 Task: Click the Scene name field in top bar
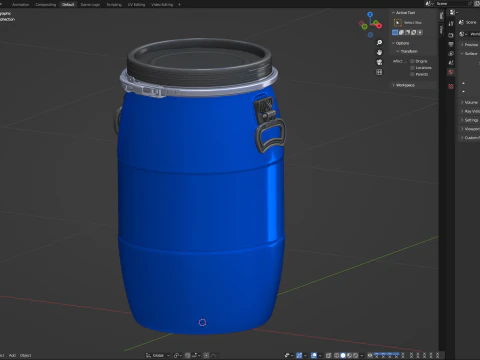(450, 4)
